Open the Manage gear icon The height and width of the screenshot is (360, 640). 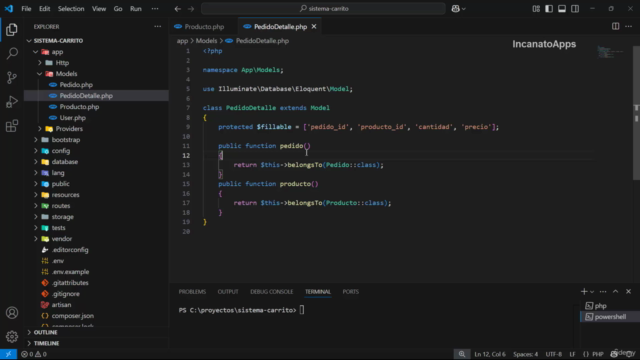pyautogui.click(x=12, y=336)
